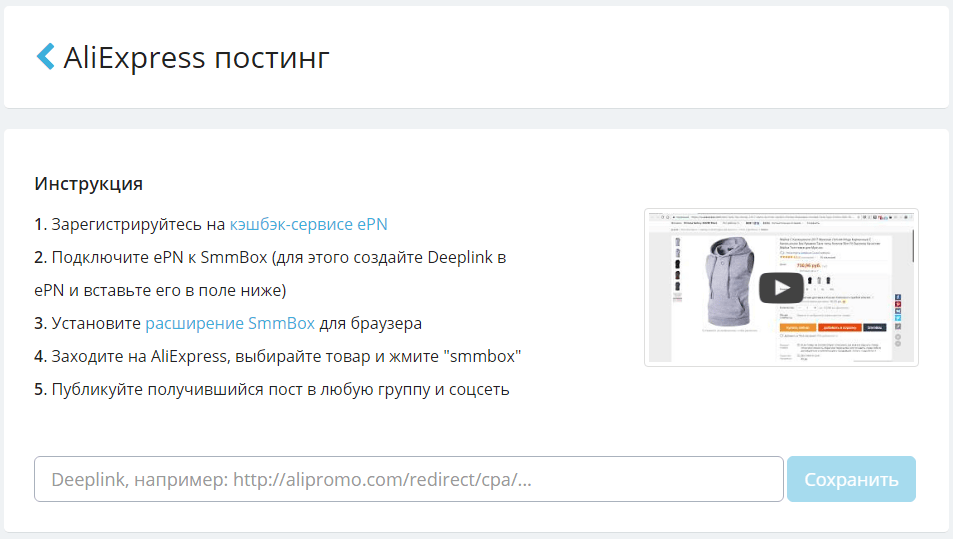
Task: Open the расширение SmmBox link
Action: (230, 323)
